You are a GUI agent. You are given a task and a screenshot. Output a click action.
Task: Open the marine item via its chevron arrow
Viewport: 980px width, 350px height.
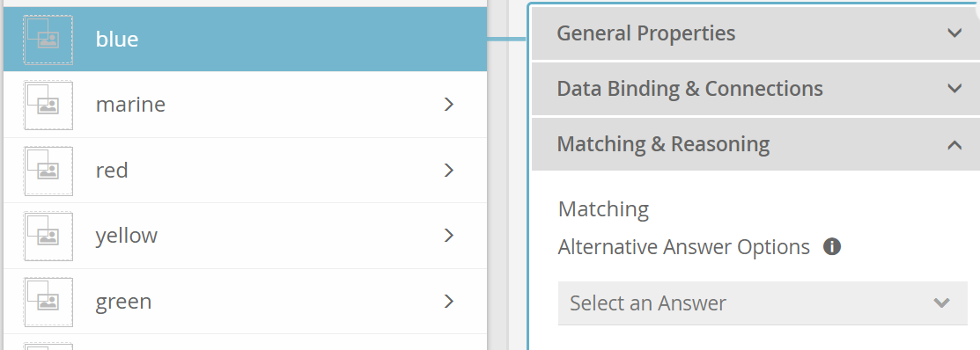pyautogui.click(x=448, y=105)
